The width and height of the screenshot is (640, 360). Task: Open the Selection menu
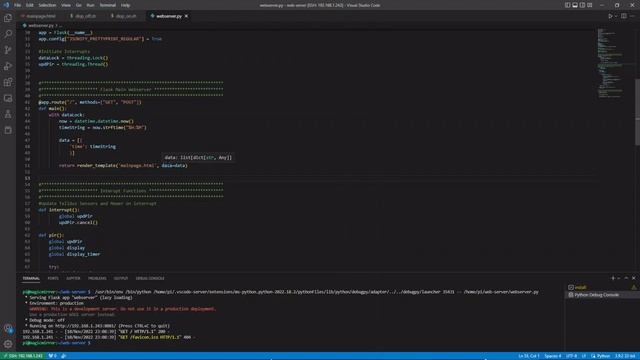click(47, 5)
